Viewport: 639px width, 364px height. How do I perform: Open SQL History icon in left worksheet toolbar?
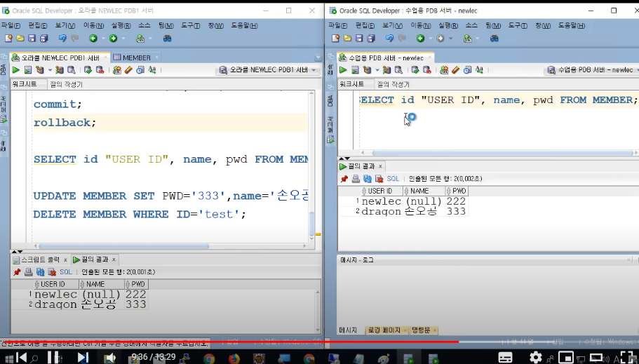pyautogui.click(x=140, y=70)
